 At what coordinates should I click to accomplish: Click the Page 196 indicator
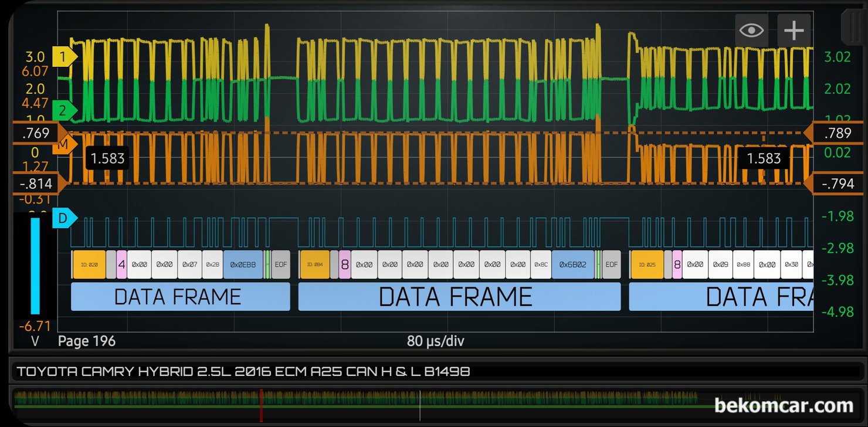coord(87,341)
